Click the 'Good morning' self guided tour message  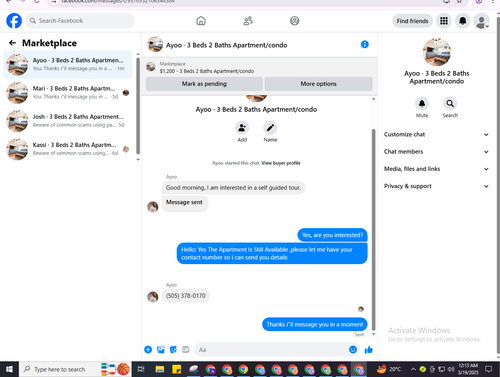coord(233,188)
